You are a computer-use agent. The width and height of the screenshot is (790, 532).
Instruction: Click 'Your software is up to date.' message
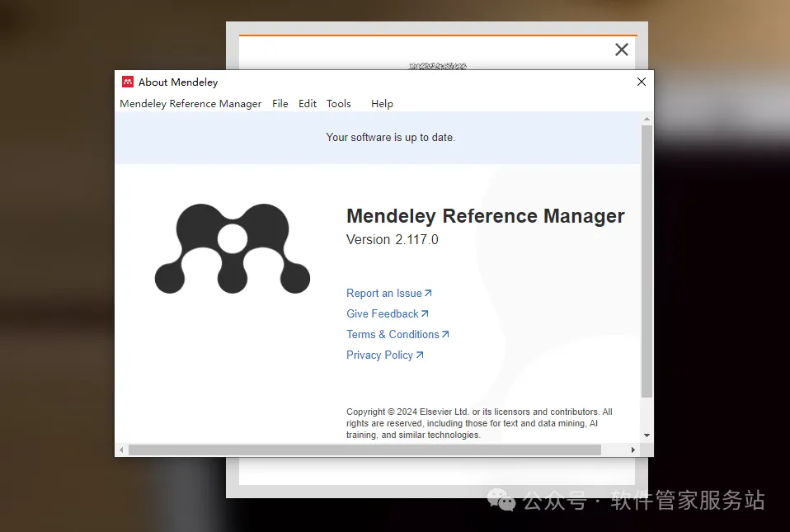pos(391,138)
